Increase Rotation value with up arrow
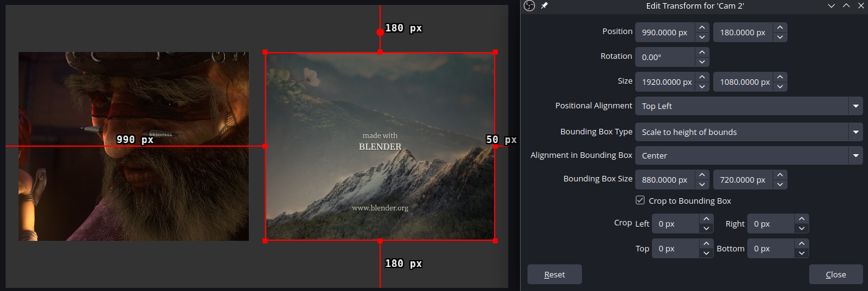Viewport: 868px width, 291px height. [701, 52]
